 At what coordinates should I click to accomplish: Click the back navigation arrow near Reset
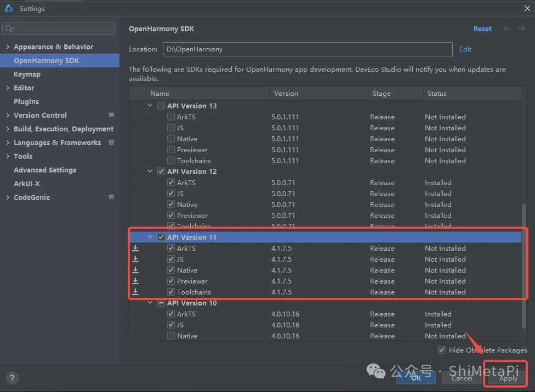point(506,28)
